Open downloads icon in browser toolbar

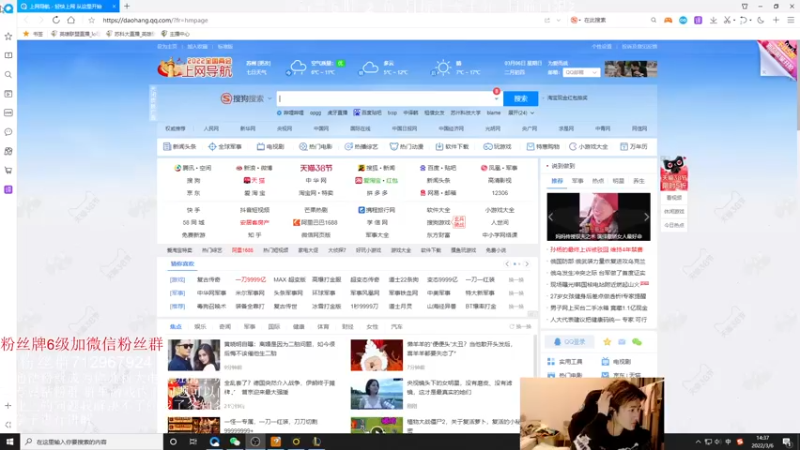pyautogui.click(x=713, y=20)
